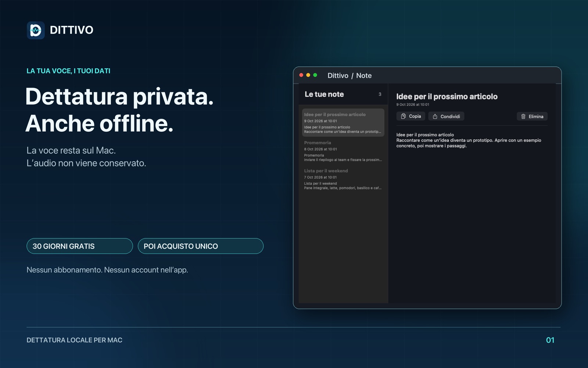The width and height of the screenshot is (588, 368).
Task: Delete the note using Elimina
Action: pos(532,116)
